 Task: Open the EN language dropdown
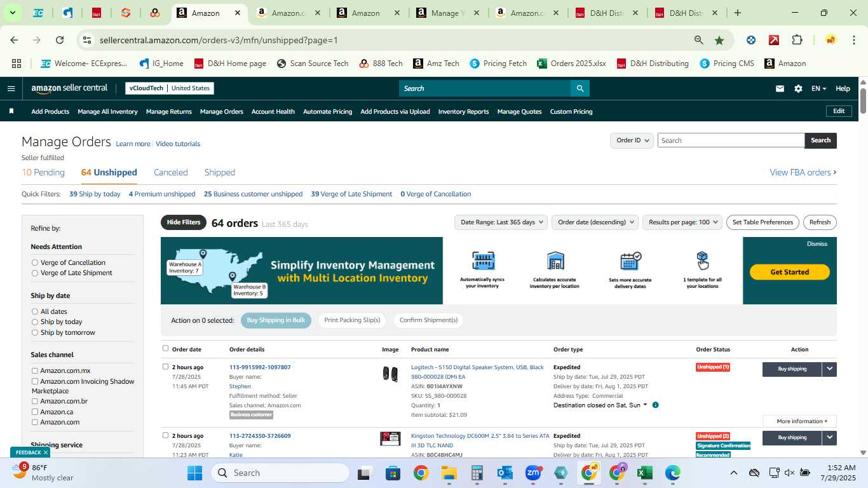(x=818, y=89)
